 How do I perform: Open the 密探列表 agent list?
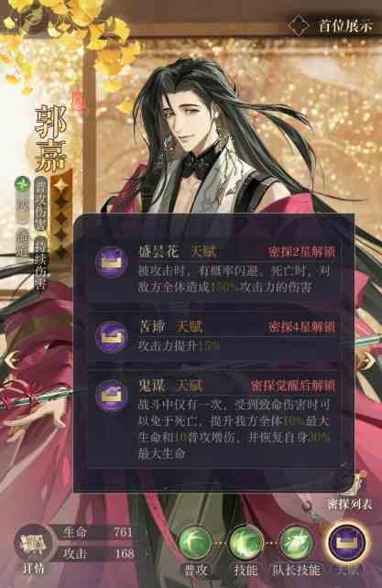click(350, 495)
